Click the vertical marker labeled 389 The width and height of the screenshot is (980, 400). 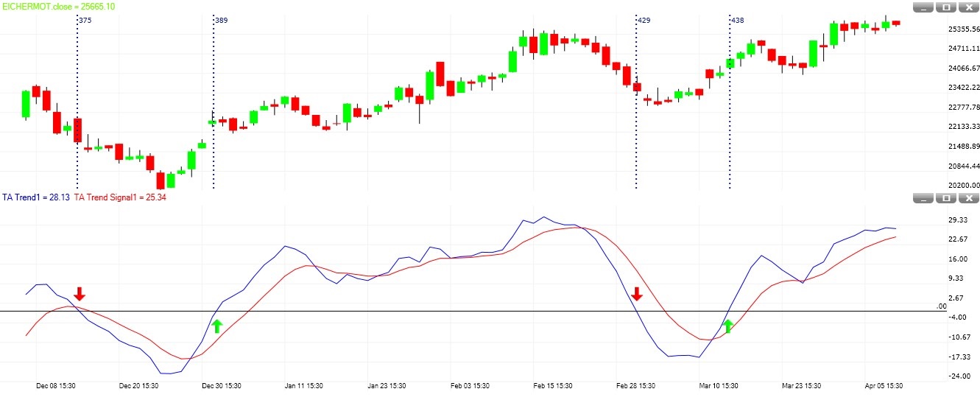(214, 103)
